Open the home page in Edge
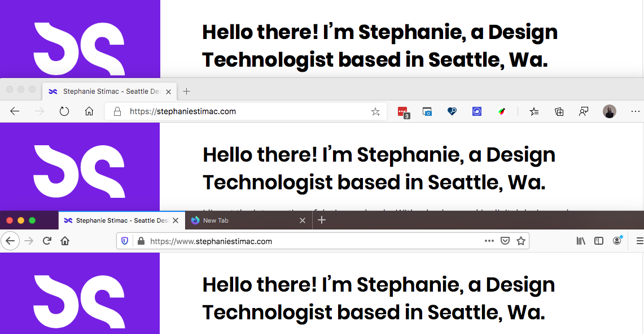The width and height of the screenshot is (644, 334). [89, 111]
